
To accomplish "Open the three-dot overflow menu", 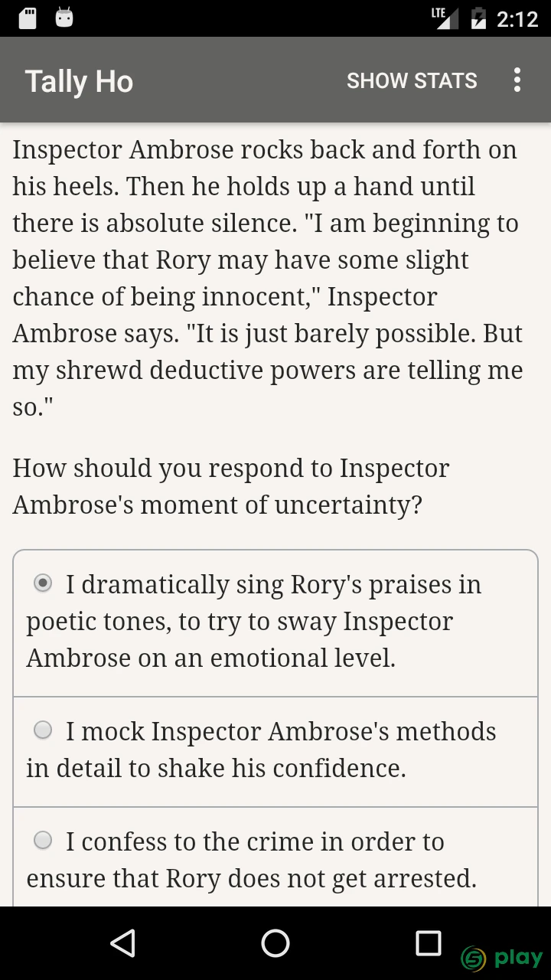I will coord(517,80).
